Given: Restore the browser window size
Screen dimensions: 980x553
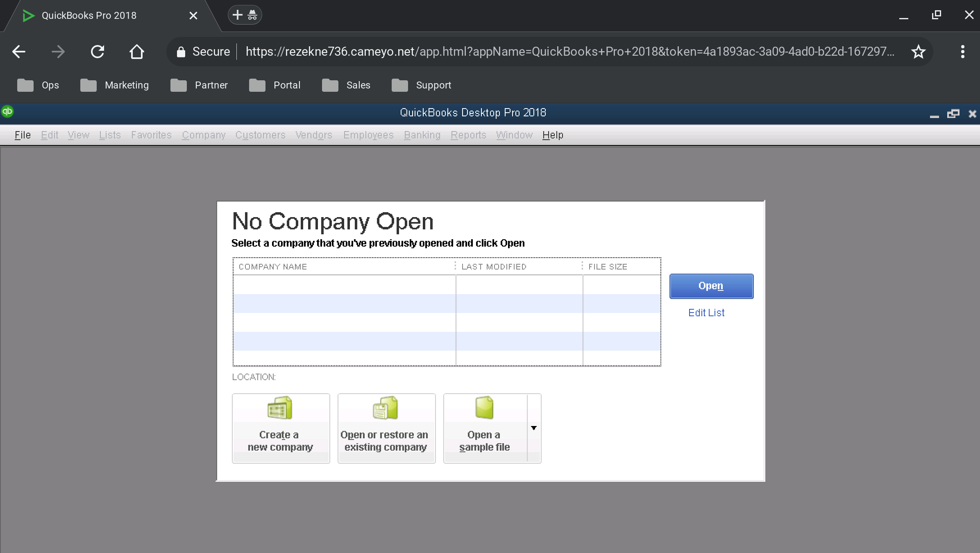Looking at the screenshot, I should (x=936, y=15).
